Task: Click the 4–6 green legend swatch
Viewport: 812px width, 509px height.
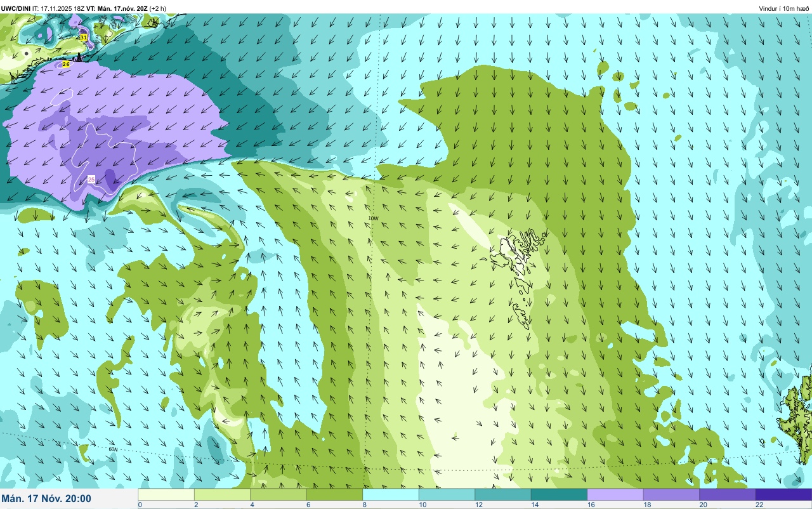Action: (x=278, y=494)
